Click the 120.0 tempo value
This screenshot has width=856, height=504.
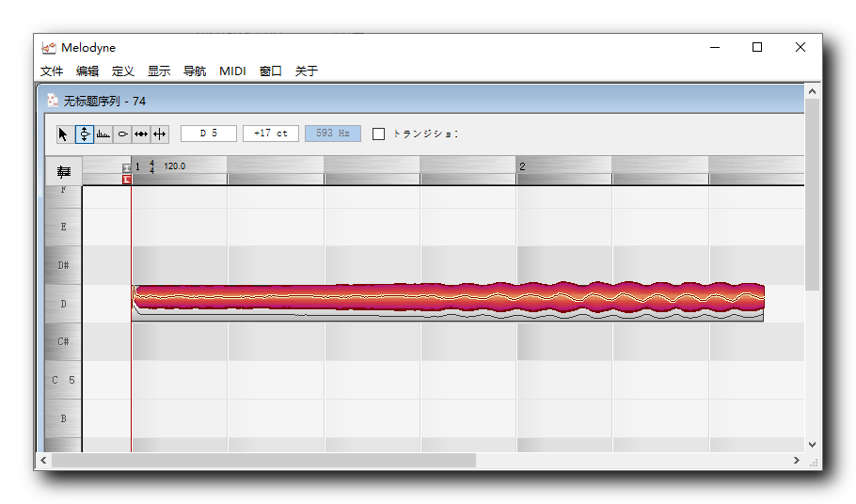(175, 165)
